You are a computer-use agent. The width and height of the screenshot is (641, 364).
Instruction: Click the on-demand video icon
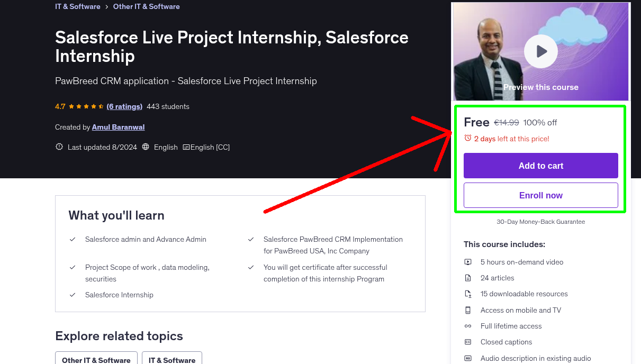(468, 262)
